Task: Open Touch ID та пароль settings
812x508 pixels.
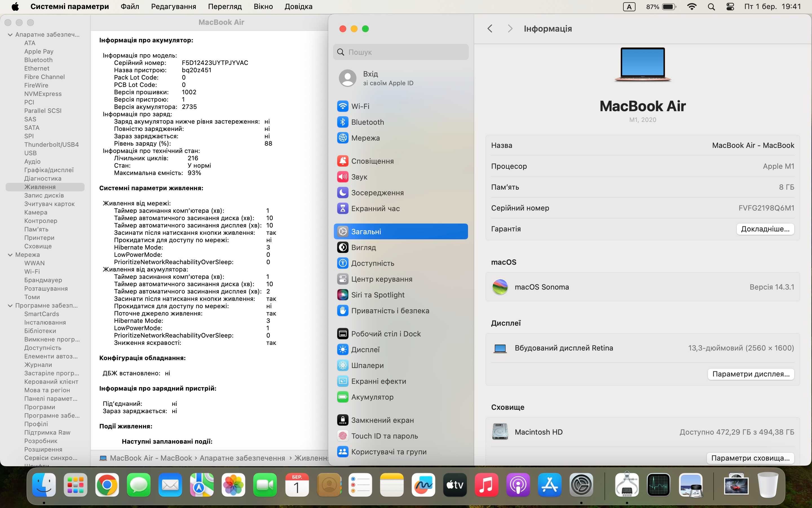Action: [401, 436]
